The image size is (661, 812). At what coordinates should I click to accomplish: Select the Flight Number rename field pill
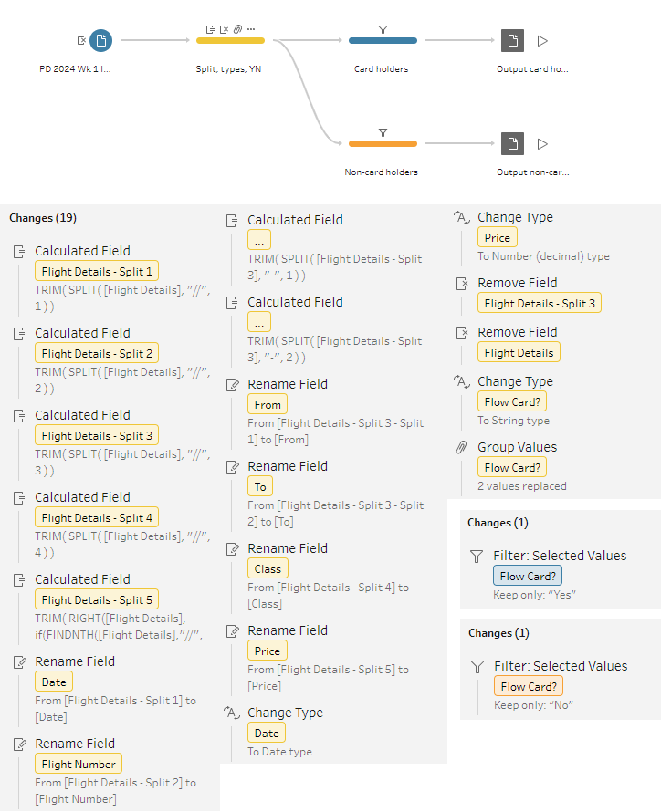[79, 764]
